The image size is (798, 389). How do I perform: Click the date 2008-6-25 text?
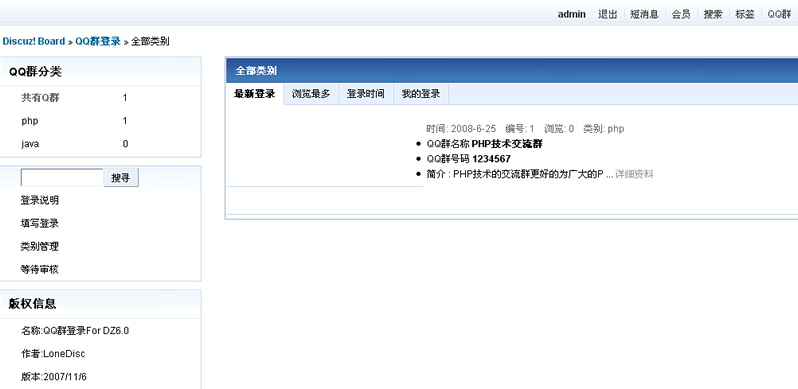473,129
